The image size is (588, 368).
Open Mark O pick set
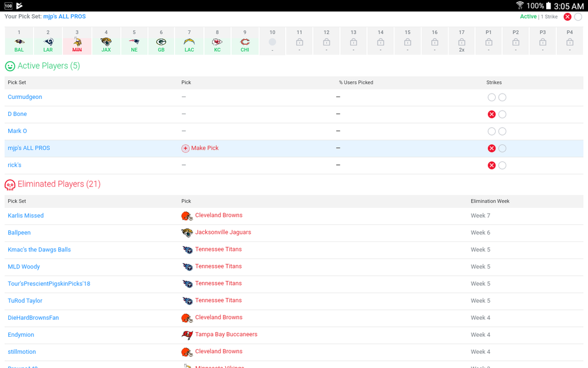coord(17,131)
